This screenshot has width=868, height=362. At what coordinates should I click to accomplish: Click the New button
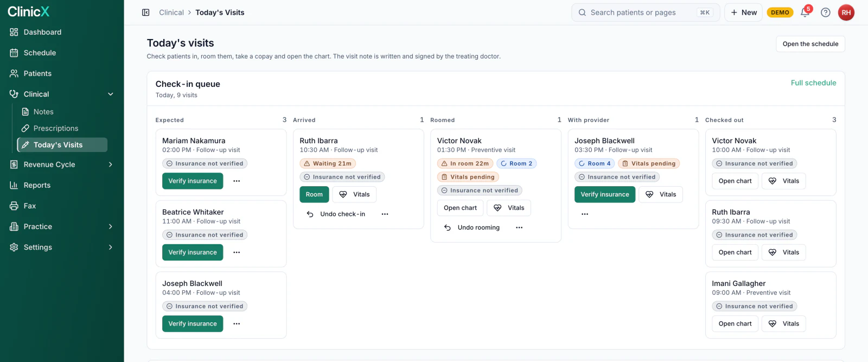pos(744,12)
